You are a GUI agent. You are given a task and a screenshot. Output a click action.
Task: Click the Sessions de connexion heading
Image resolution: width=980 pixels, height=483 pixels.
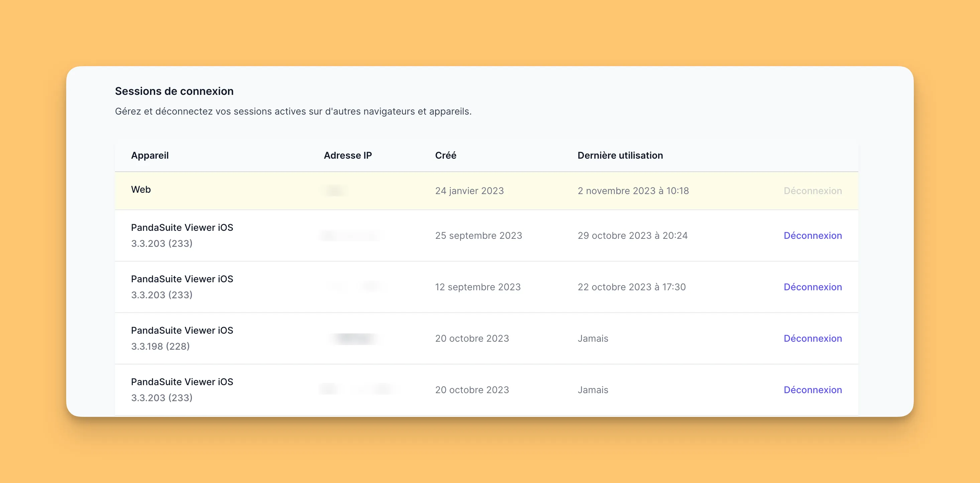click(174, 91)
